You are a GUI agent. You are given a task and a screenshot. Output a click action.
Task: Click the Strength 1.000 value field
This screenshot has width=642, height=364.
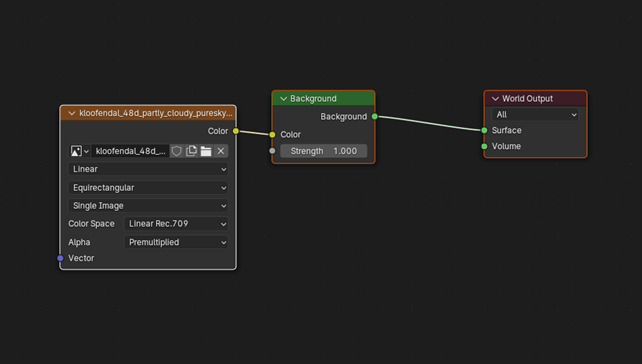(x=323, y=151)
